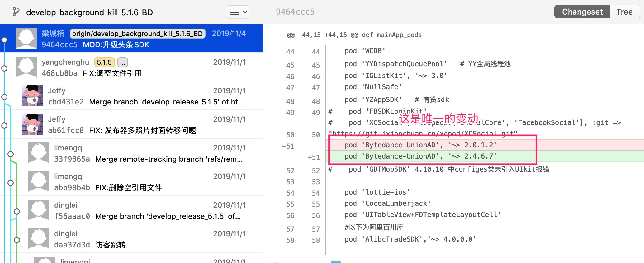Click line pod 'YYDispatchQueuePool'
The image size is (644, 263).
click(x=427, y=64)
